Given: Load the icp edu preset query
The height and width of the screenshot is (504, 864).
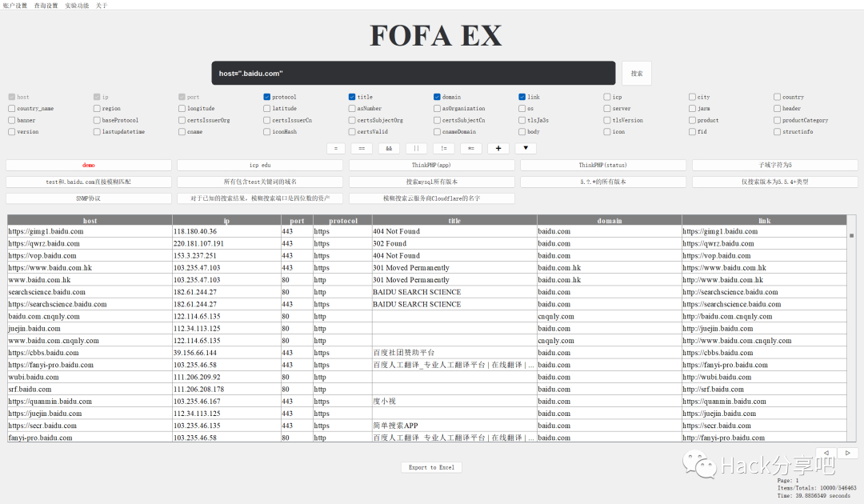Looking at the screenshot, I should tap(260, 166).
